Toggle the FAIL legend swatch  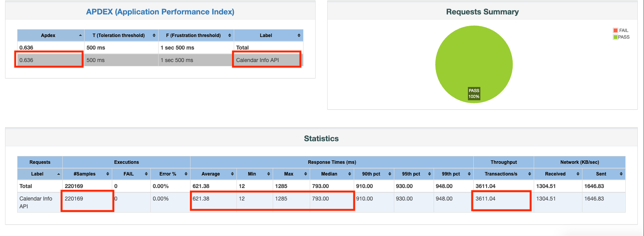tap(616, 30)
